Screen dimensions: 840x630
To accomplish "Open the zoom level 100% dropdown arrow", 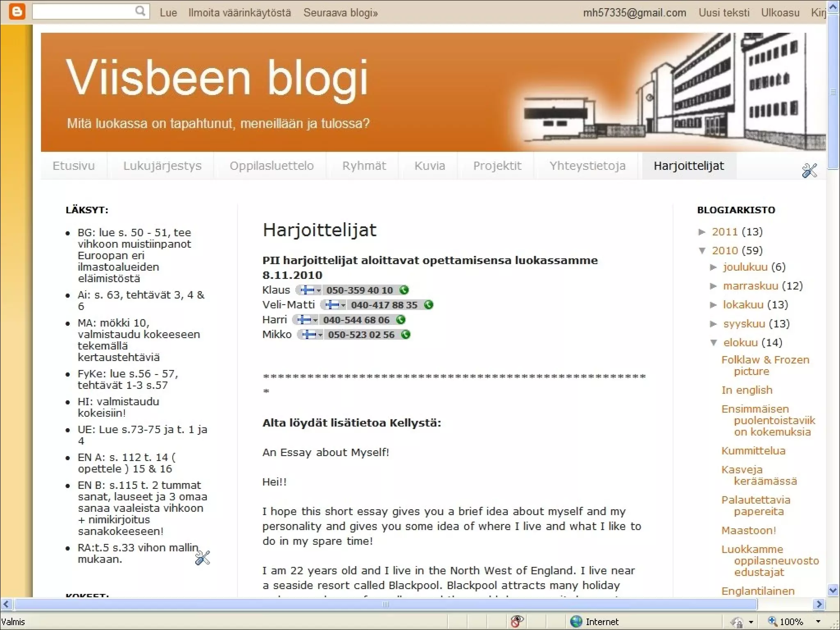I will tap(818, 621).
